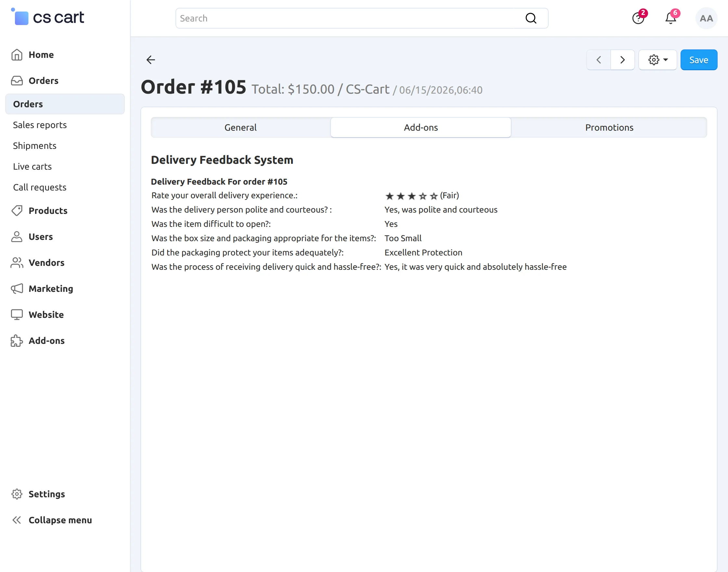Open the help center icon with badge 2
Viewport: 728px width, 572px height.
[x=638, y=18]
